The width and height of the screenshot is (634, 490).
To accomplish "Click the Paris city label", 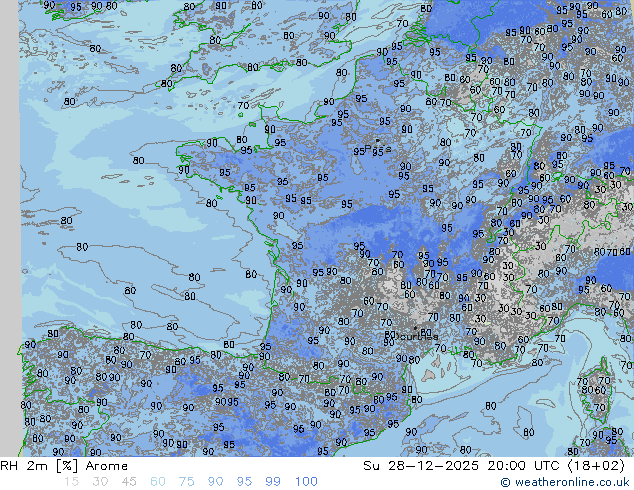I will click(378, 150).
